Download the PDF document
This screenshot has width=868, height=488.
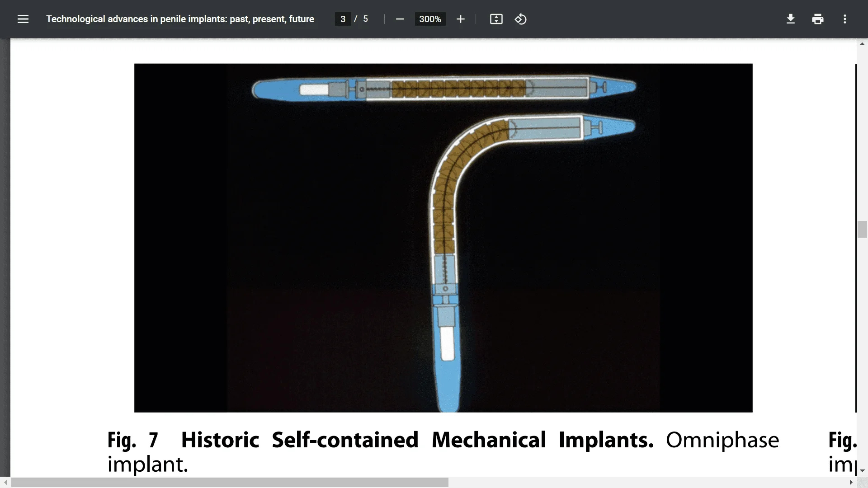[x=790, y=19]
